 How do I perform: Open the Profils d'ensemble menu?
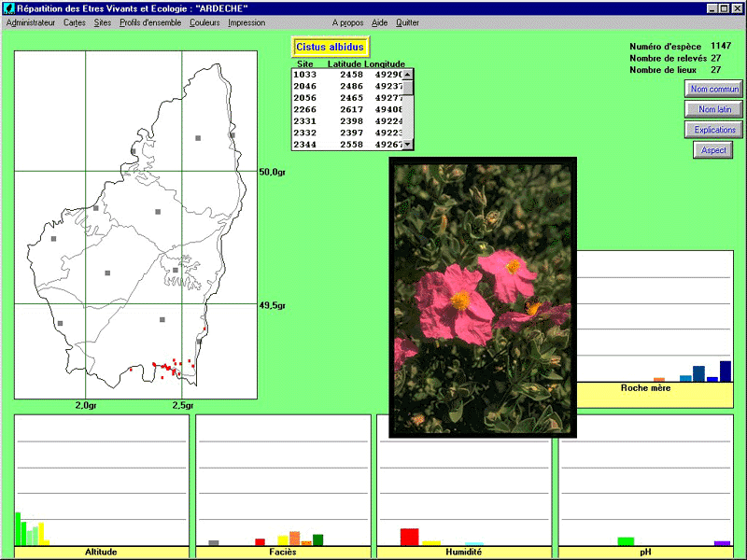150,22
